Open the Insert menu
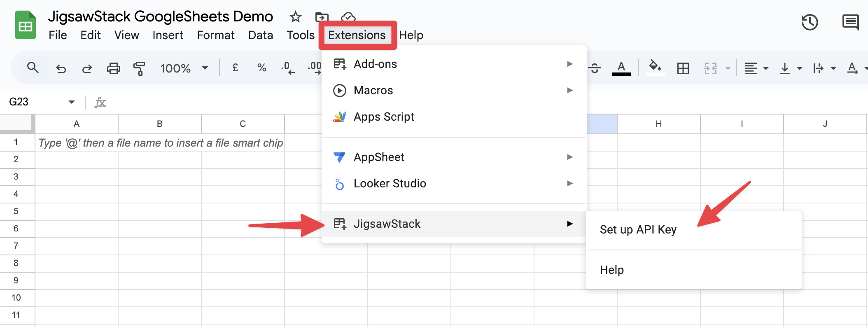 (168, 35)
